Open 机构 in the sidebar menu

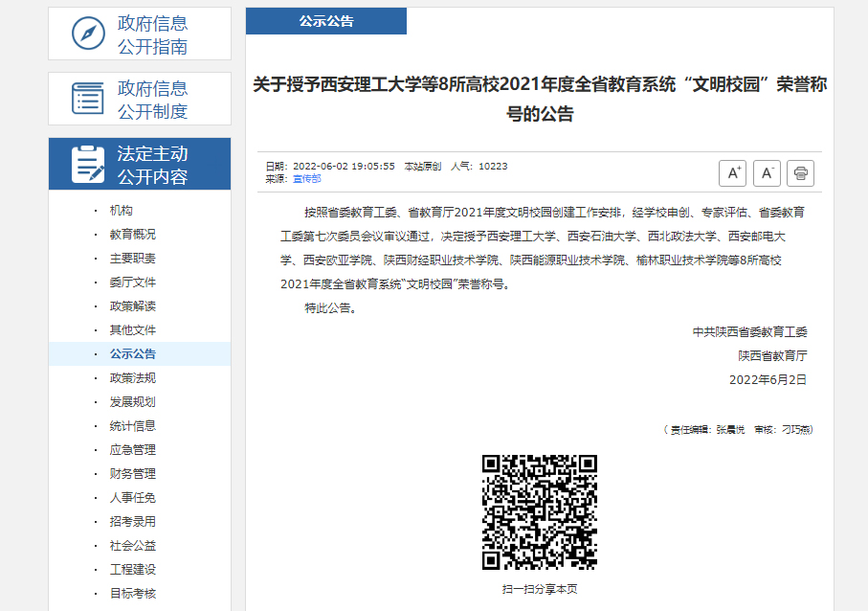(x=122, y=211)
